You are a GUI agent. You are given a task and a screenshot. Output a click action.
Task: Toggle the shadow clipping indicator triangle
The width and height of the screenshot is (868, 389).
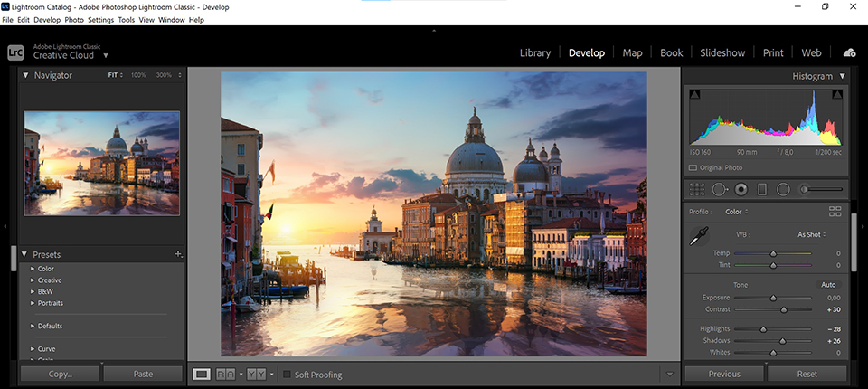click(x=694, y=95)
